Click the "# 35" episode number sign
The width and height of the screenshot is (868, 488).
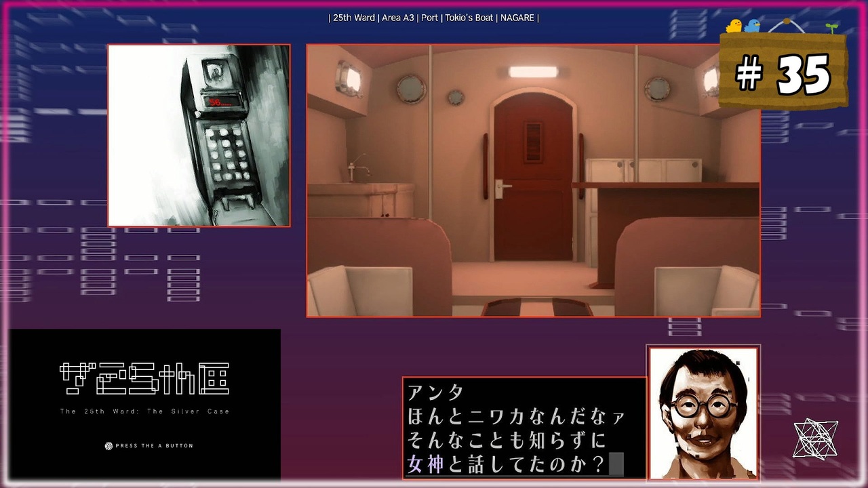point(783,73)
